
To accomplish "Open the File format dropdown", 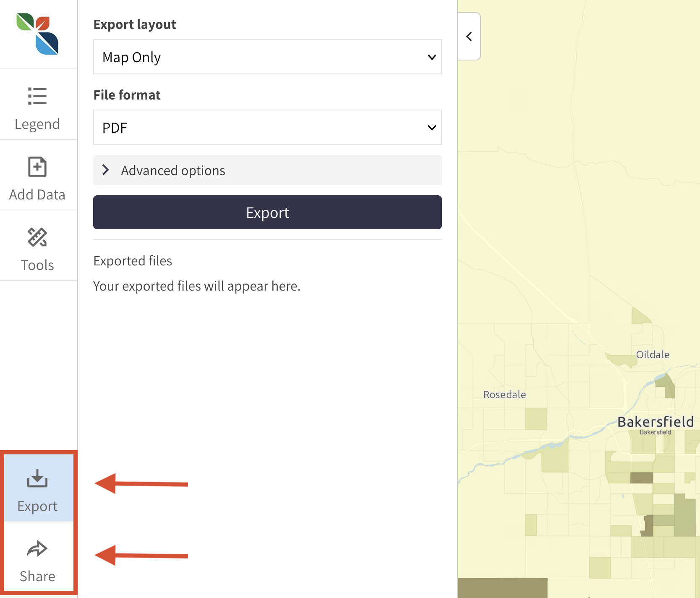I will tap(267, 127).
